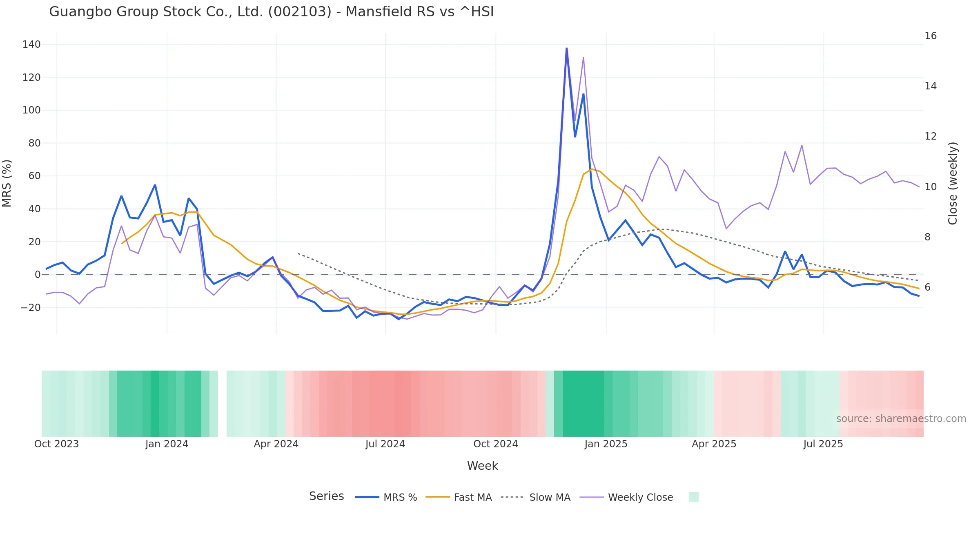The image size is (980, 551).
Task: Click the Apr 2024 axis label
Action: [x=276, y=444]
